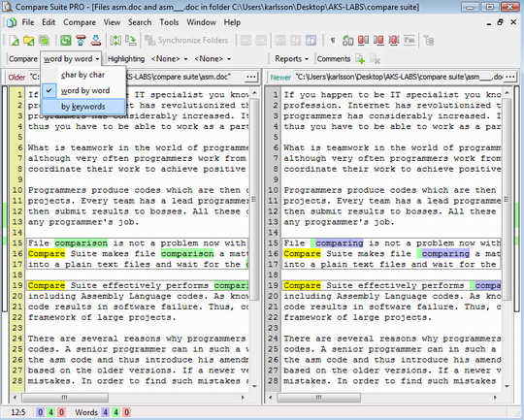The height and width of the screenshot is (420, 524).
Task: Browse for Older file with ellipsis button
Action: click(251, 77)
